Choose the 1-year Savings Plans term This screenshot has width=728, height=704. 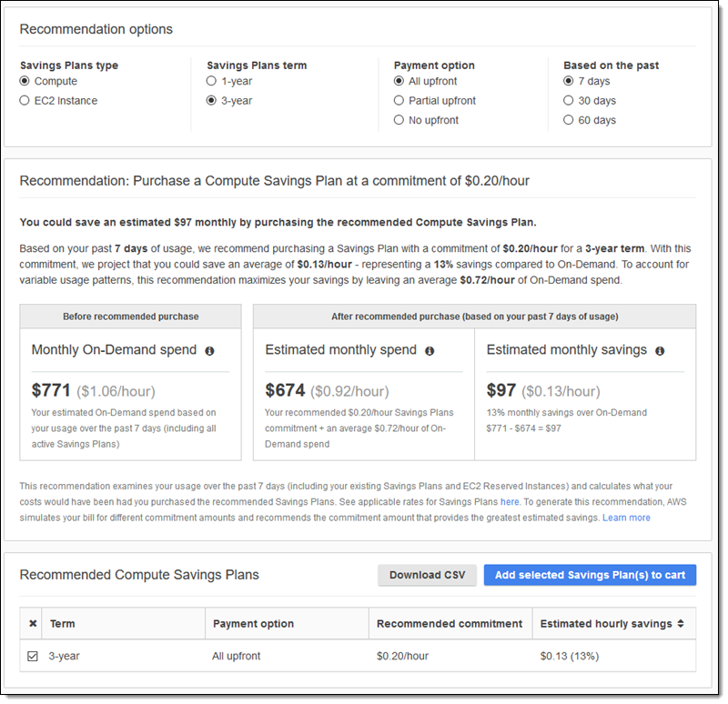point(212,82)
